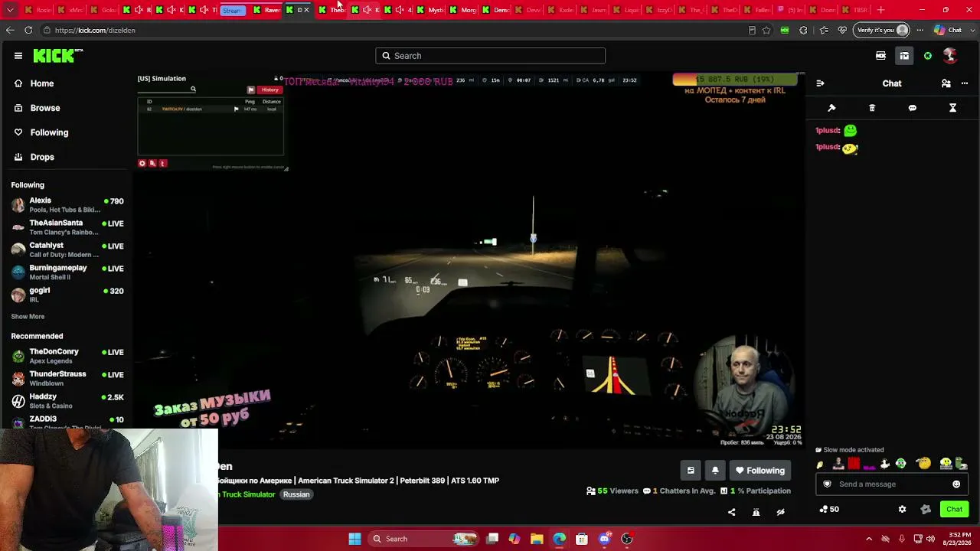Image resolution: width=980 pixels, height=551 pixels.
Task: Open a new browser tab with plus
Action: [x=880, y=10]
